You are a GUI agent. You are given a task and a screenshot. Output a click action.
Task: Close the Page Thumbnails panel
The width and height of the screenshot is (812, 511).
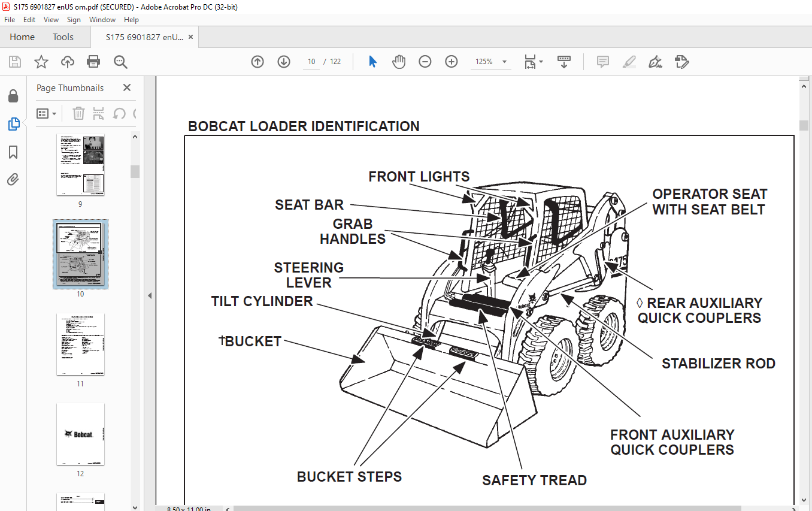click(127, 87)
